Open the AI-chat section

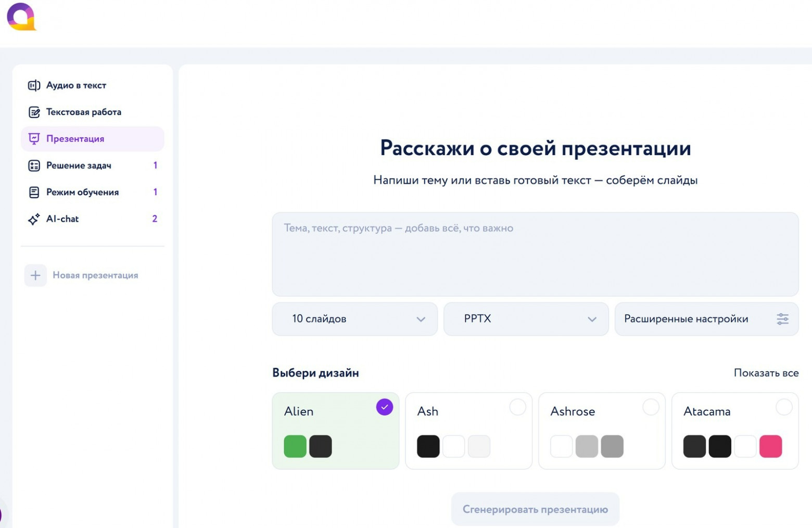click(x=93, y=219)
